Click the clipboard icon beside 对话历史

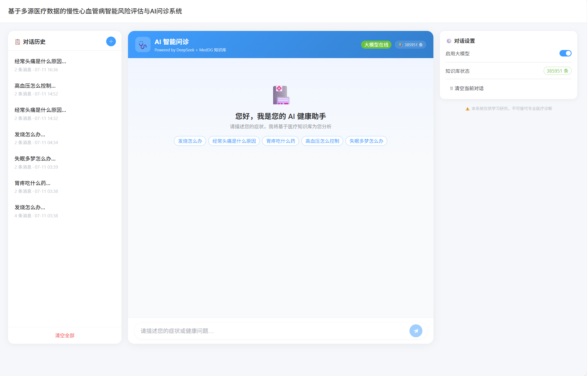pyautogui.click(x=17, y=42)
